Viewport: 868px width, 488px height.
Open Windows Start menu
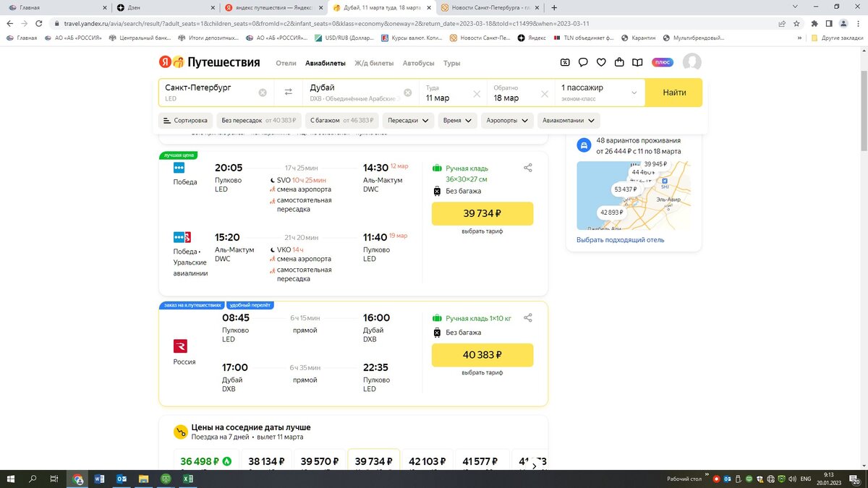(10, 479)
